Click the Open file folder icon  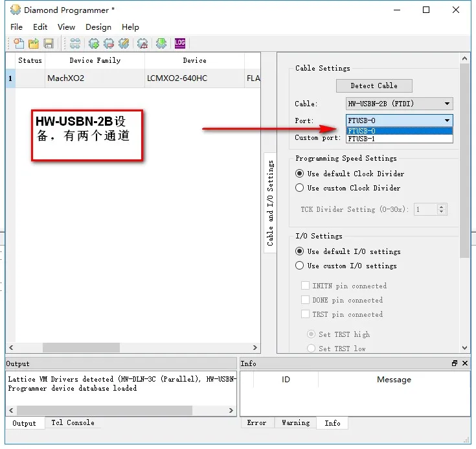coord(34,43)
